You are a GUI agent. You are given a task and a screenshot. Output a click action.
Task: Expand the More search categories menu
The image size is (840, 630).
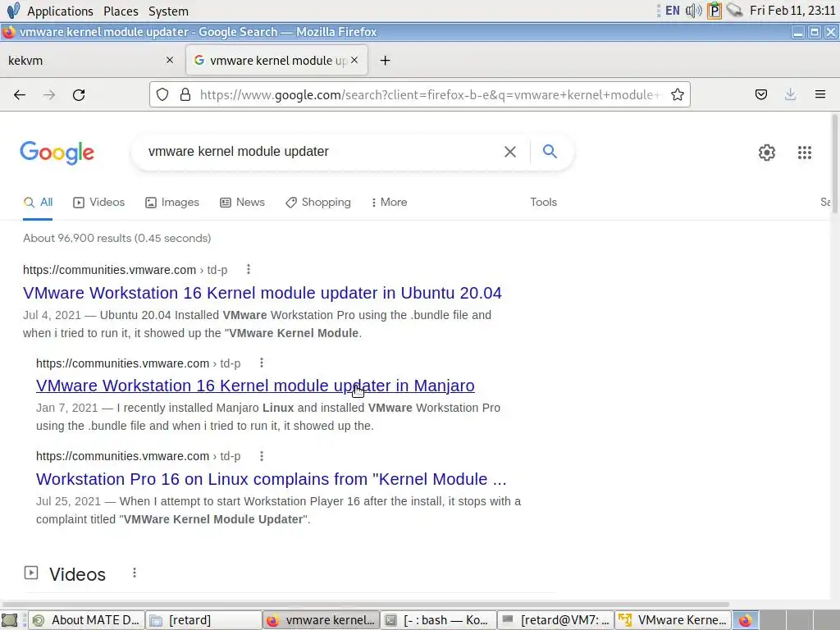(390, 202)
